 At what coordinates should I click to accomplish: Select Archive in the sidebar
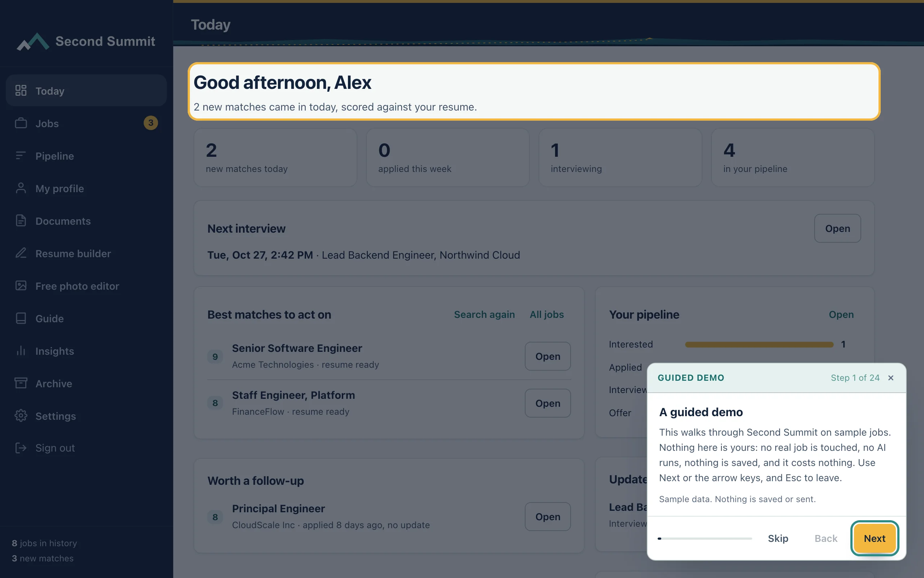(x=86, y=383)
